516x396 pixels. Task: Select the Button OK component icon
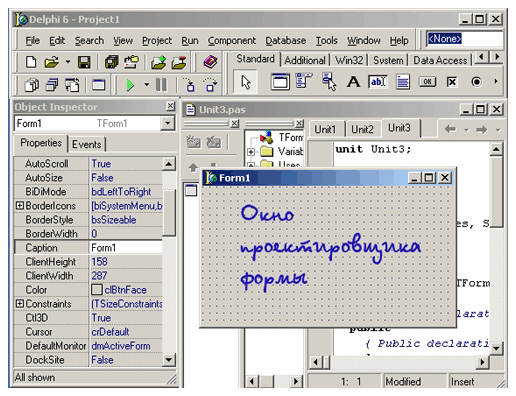coord(427,82)
